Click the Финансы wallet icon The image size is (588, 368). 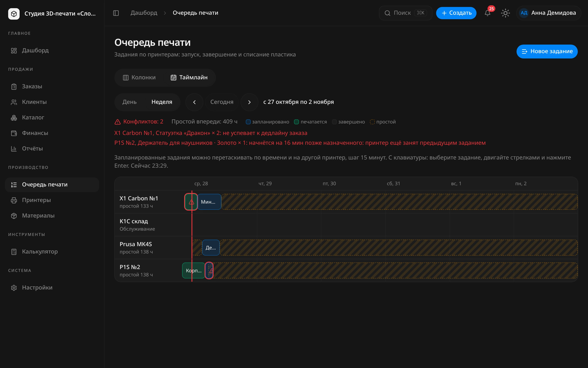tap(14, 133)
